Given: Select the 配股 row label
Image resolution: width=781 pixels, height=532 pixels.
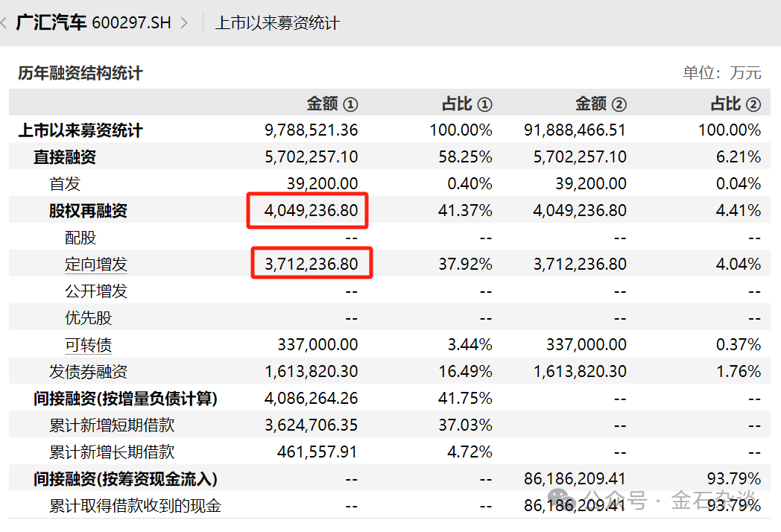Looking at the screenshot, I should (x=80, y=238).
